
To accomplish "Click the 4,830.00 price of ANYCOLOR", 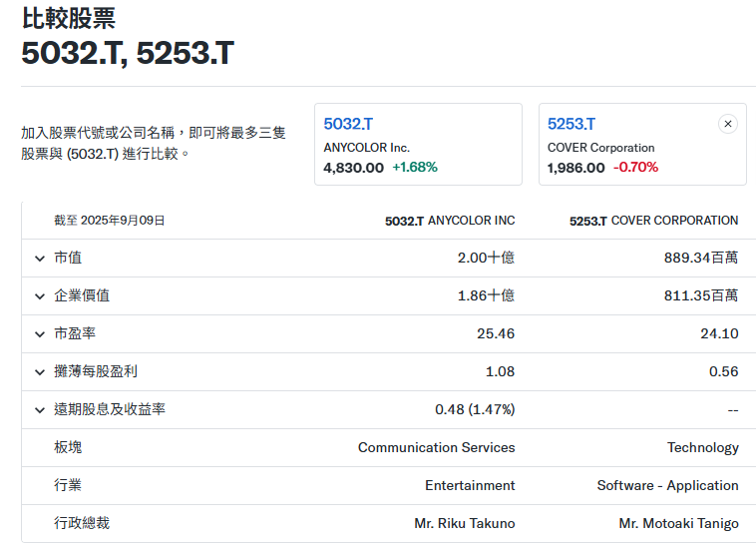I will point(353,168).
